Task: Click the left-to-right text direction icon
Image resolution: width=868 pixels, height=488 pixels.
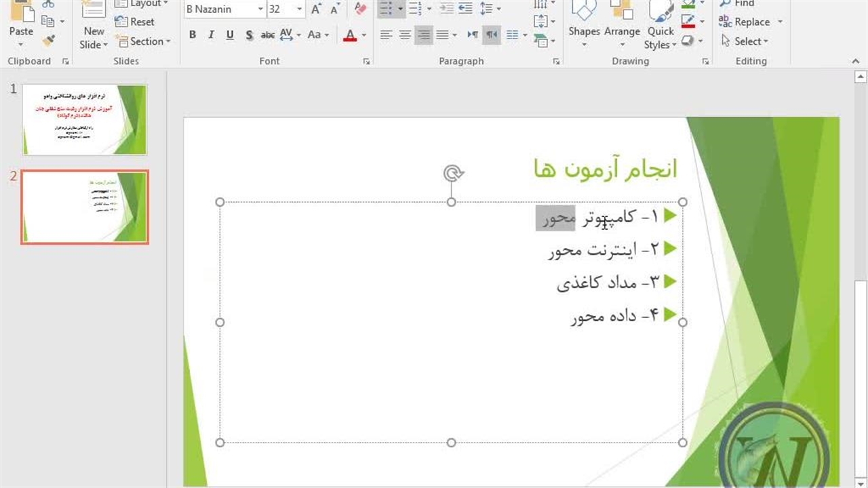Action: (x=473, y=35)
